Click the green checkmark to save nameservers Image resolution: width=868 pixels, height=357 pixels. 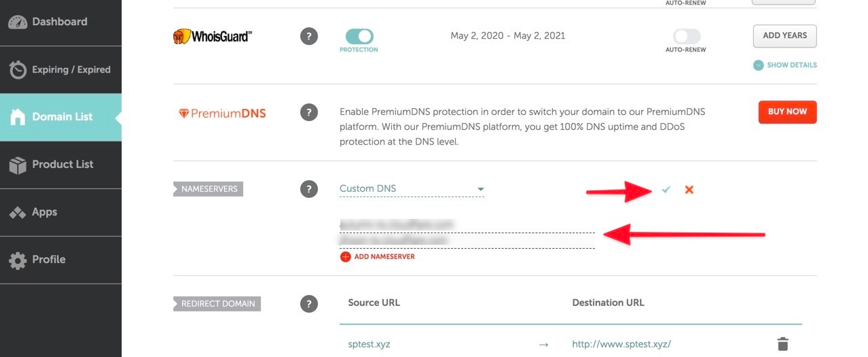click(666, 190)
